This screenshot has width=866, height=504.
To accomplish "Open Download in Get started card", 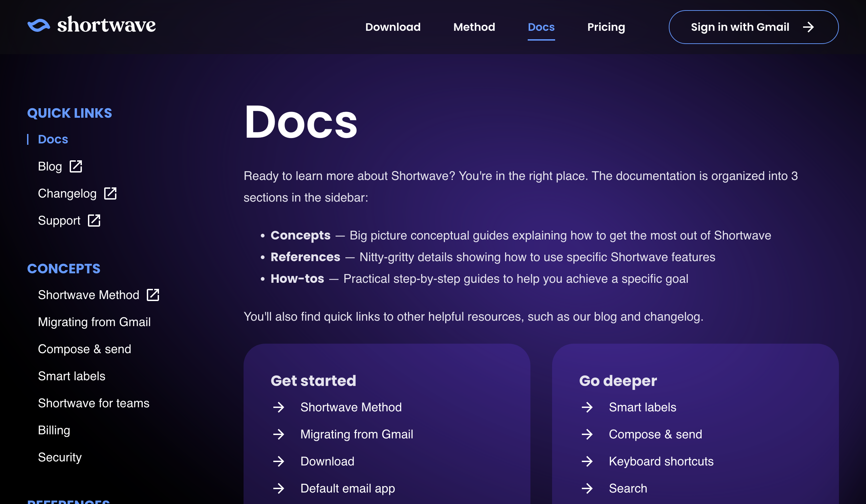I will coord(327,461).
